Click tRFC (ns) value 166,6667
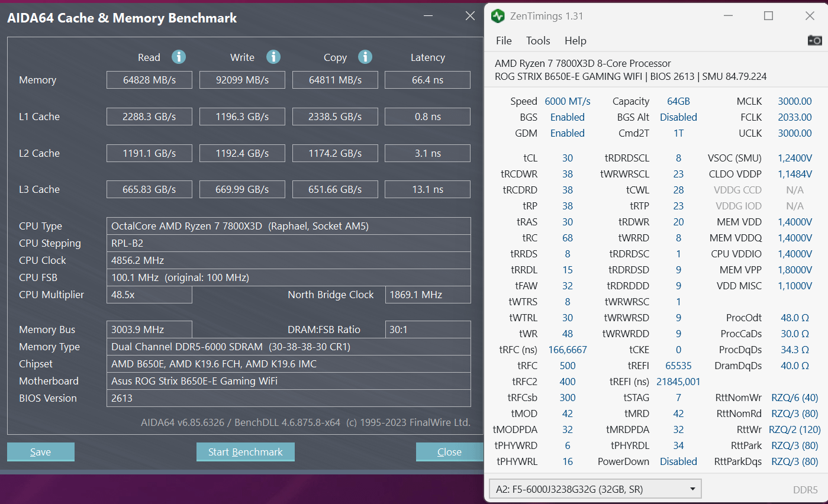Viewport: 828px width, 504px height. pos(568,350)
